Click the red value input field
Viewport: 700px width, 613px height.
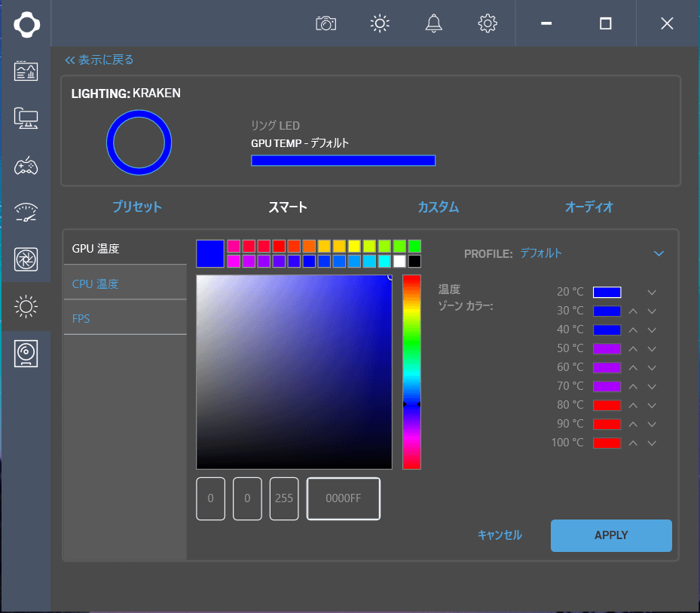pyautogui.click(x=211, y=498)
